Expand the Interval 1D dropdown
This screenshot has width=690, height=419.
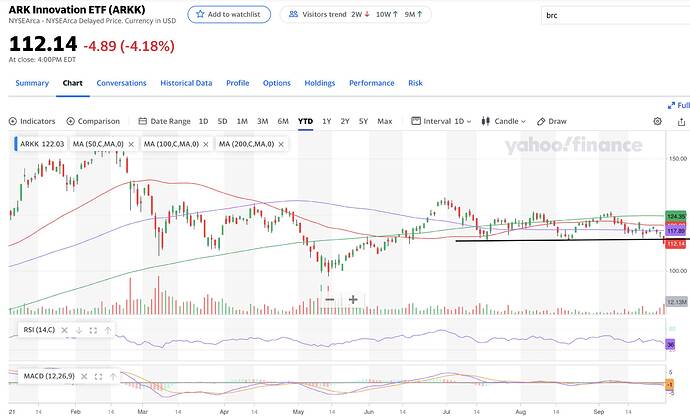[441, 121]
